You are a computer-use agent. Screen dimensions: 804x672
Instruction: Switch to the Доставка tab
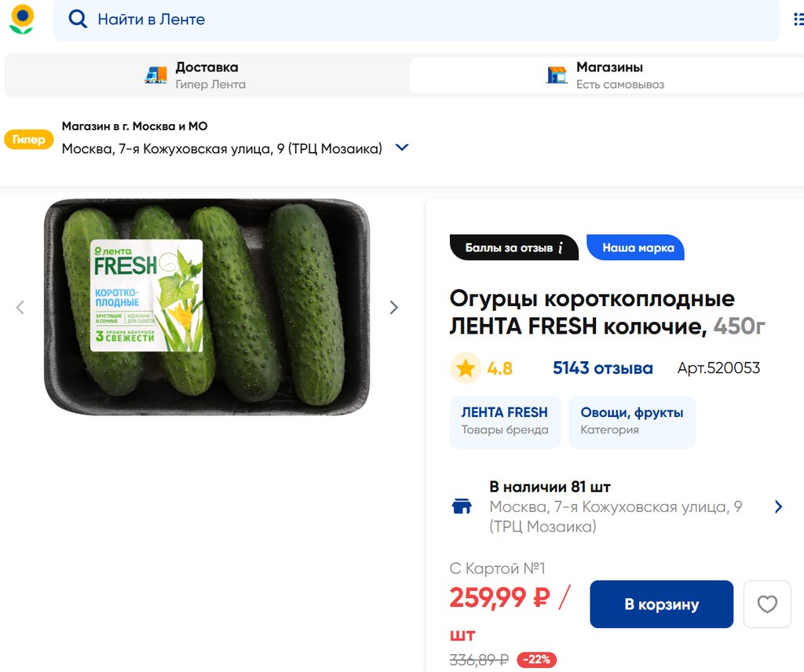(x=206, y=75)
